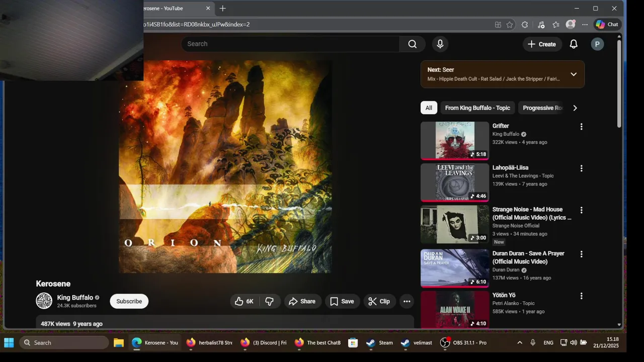Image resolution: width=644 pixels, height=362 pixels.
Task: Dislike the Kerosene video
Action: point(270,301)
